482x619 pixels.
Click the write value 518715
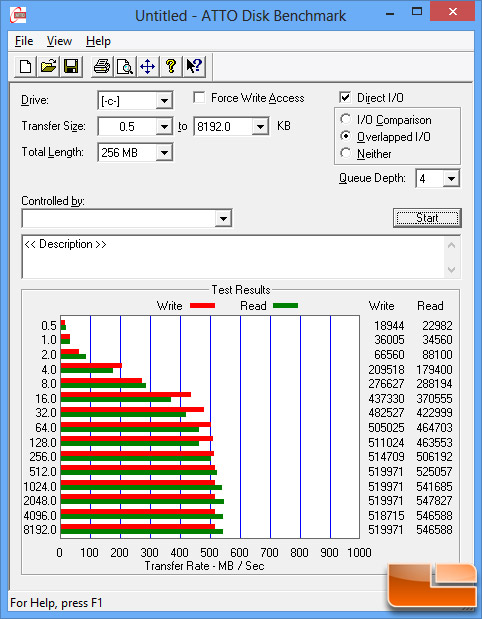tap(386, 516)
